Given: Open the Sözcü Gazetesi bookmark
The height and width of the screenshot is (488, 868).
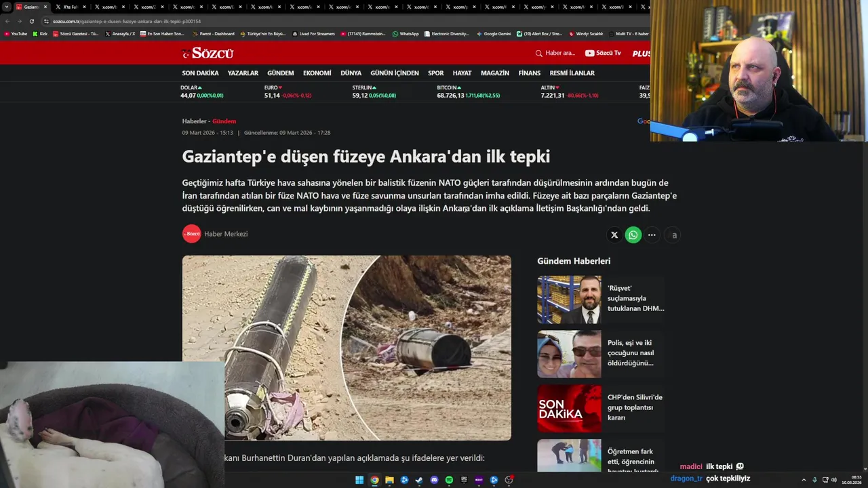Looking at the screenshot, I should point(76,33).
